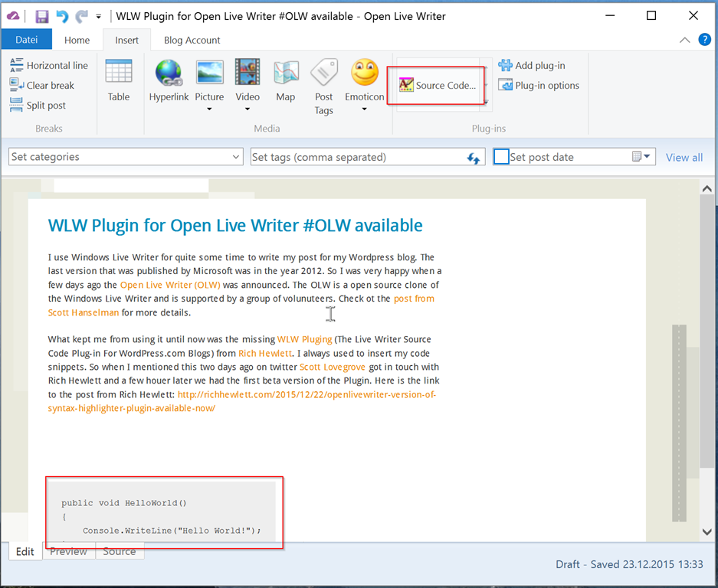
Task: Switch to the Blog Account tab
Action: 192,40
